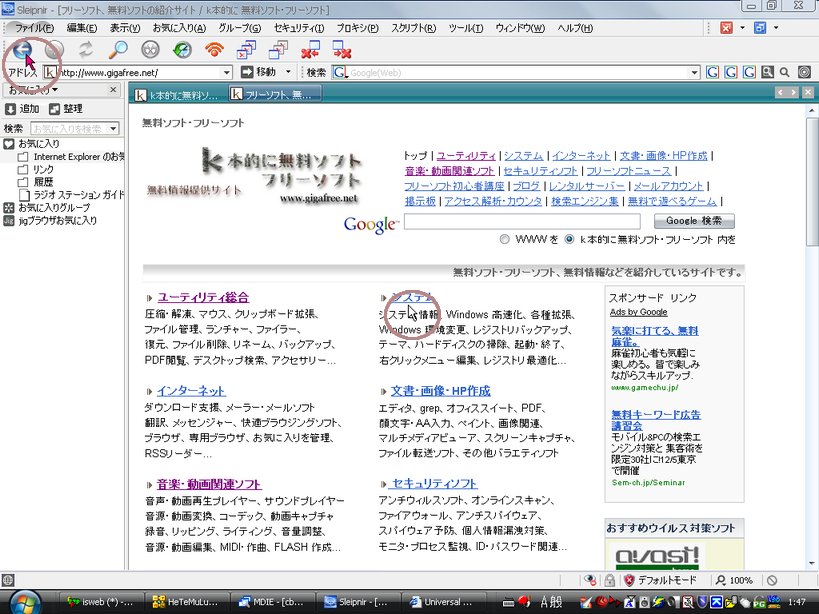
Task: Open the Google(Web) search box dropdown
Action: click(x=694, y=73)
